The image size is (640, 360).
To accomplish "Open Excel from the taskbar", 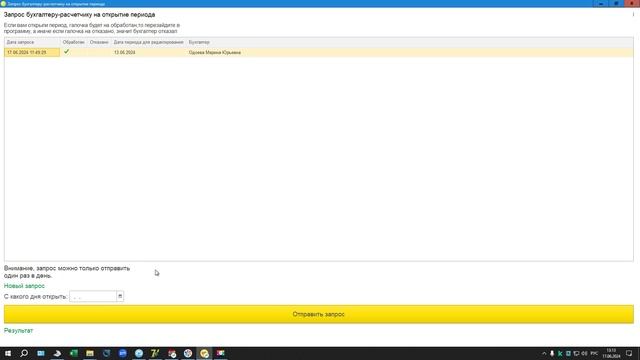I will [x=73, y=353].
